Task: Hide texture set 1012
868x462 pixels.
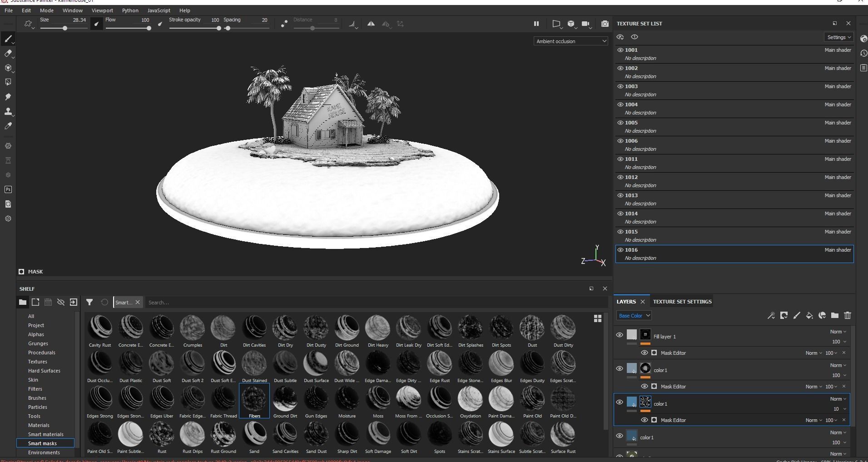Action: click(x=620, y=177)
